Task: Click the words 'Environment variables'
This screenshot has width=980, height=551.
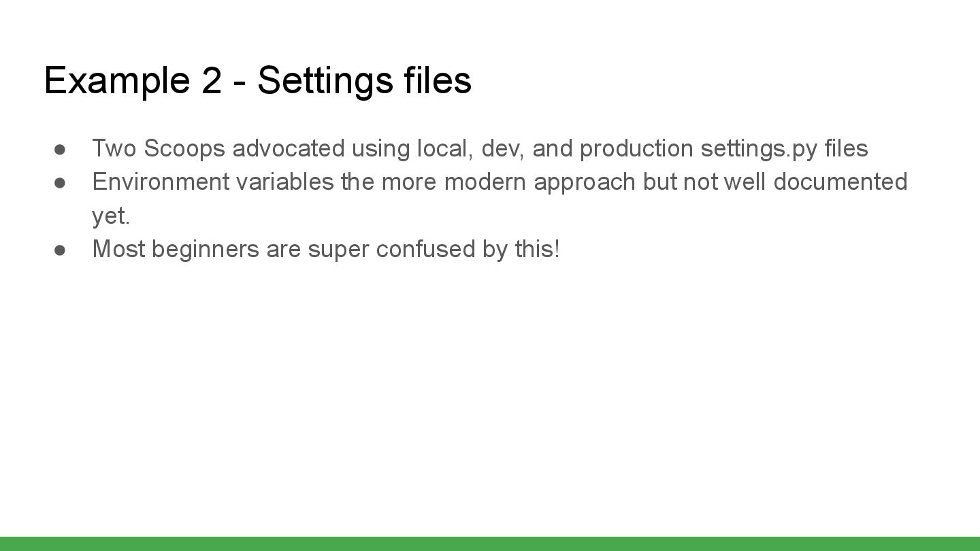Action: pyautogui.click(x=213, y=182)
